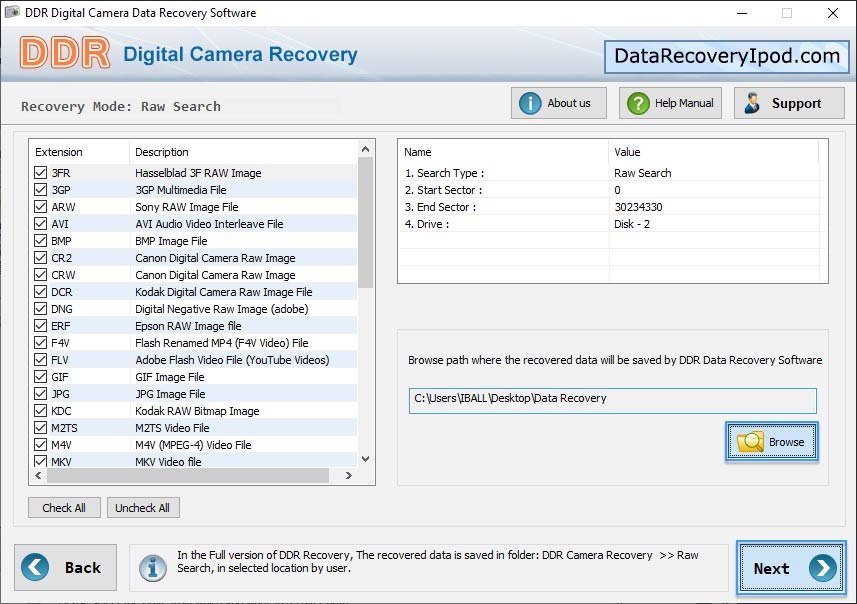Click the extension list scroll down arrow
The height and width of the screenshot is (604, 857).
click(x=366, y=459)
